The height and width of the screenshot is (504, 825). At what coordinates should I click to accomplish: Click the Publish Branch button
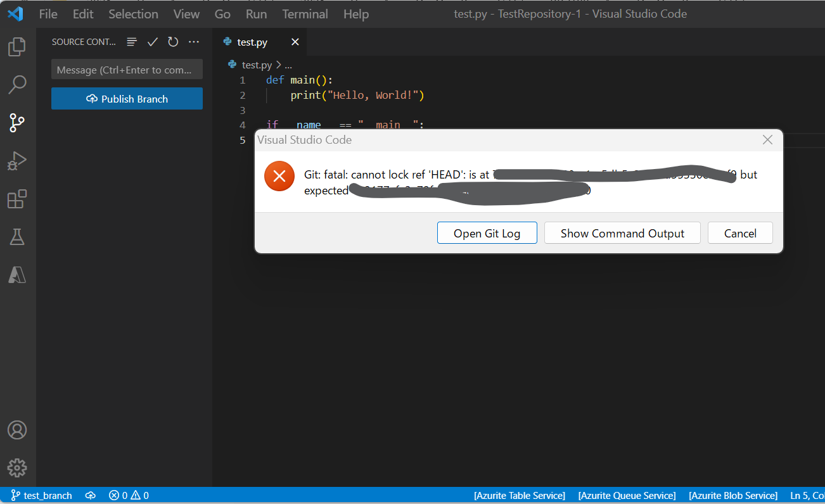tap(127, 99)
